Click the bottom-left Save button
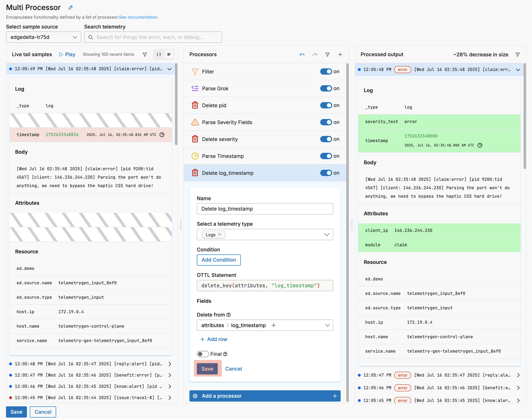Viewport: 532px width, 419px height. (x=16, y=412)
